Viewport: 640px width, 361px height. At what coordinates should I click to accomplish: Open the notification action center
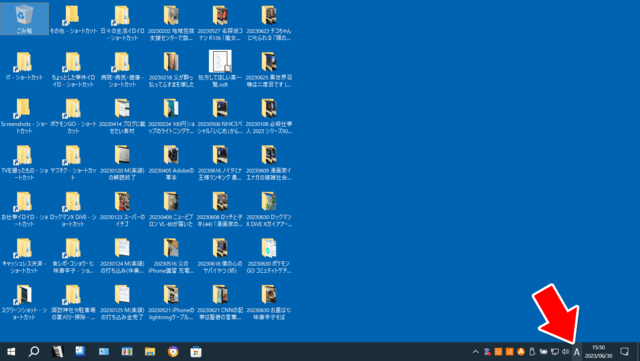coord(624,352)
